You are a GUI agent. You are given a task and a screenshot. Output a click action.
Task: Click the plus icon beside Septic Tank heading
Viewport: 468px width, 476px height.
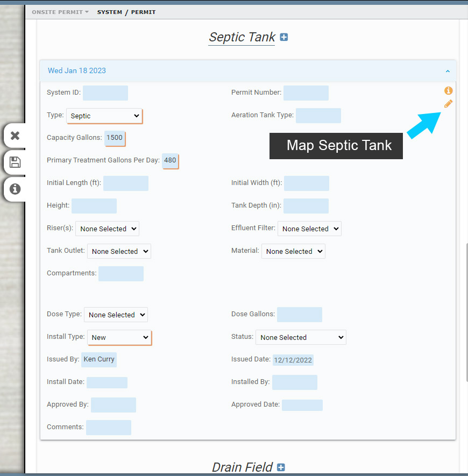pyautogui.click(x=284, y=37)
